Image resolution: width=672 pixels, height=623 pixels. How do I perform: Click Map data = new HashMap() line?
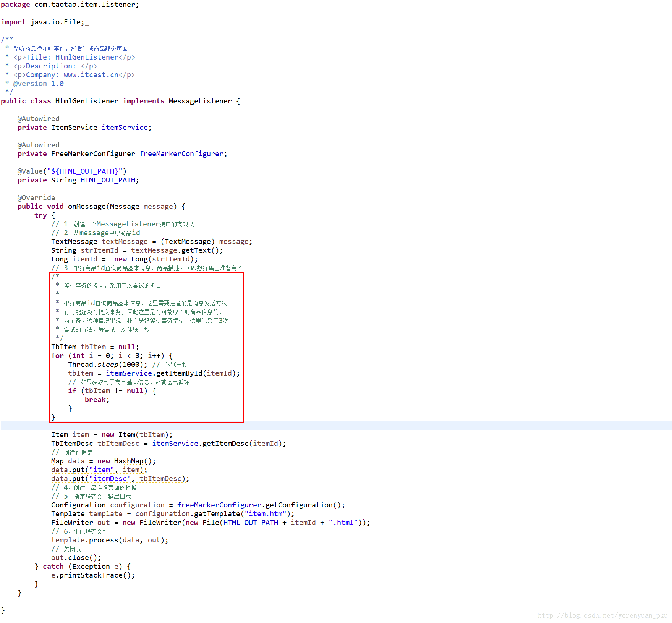[x=104, y=461]
